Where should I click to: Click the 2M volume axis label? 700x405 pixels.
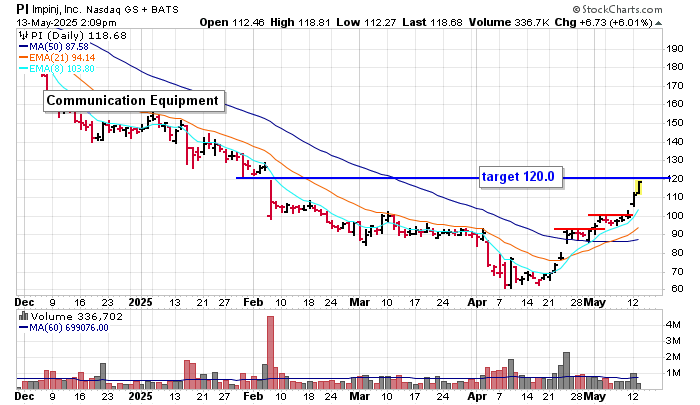[673, 357]
